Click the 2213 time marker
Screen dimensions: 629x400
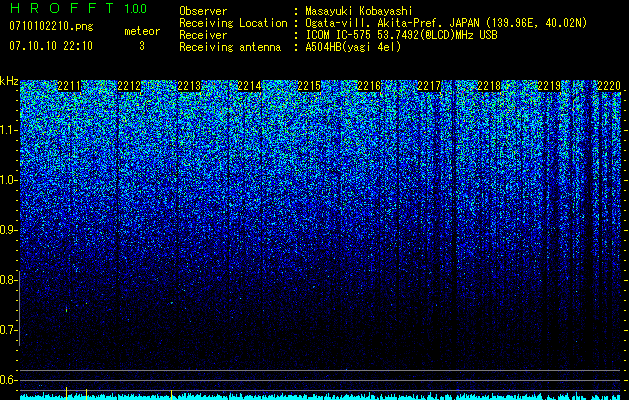[x=189, y=86]
